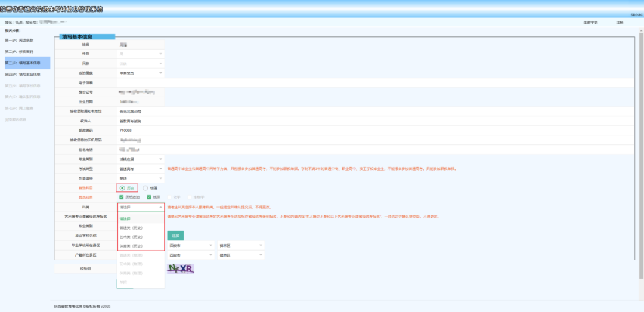Choose 普通类（历史） from the list

[x=131, y=228]
